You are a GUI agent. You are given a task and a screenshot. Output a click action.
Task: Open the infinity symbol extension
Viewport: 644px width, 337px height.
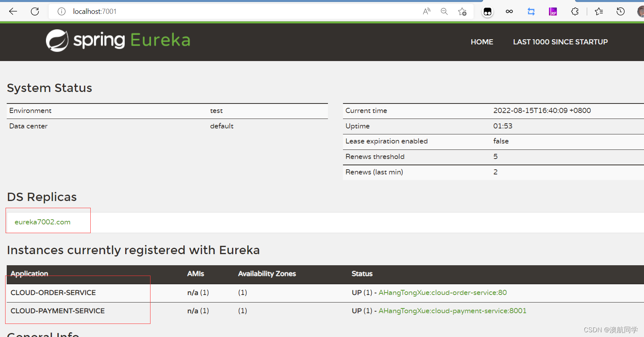pyautogui.click(x=509, y=11)
